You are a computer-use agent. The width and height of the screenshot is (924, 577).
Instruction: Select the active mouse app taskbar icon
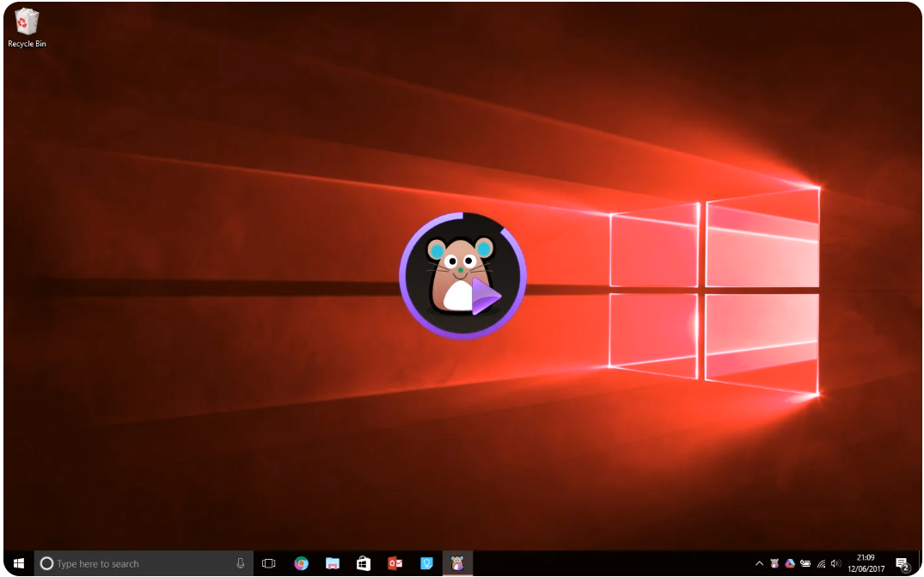pos(457,563)
